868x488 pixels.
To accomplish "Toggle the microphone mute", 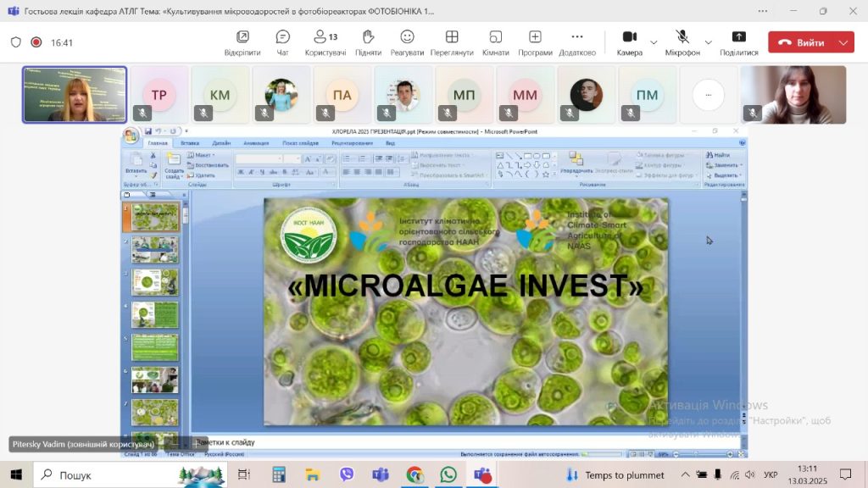I will point(682,42).
